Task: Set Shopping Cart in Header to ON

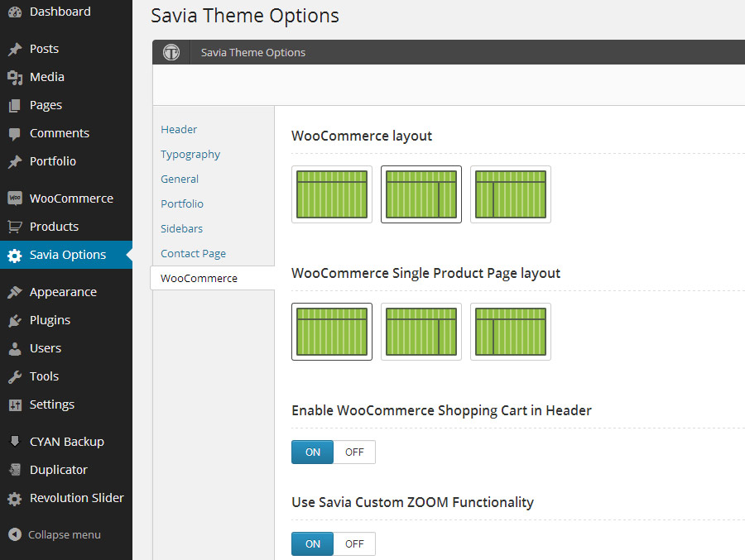Action: [313, 452]
